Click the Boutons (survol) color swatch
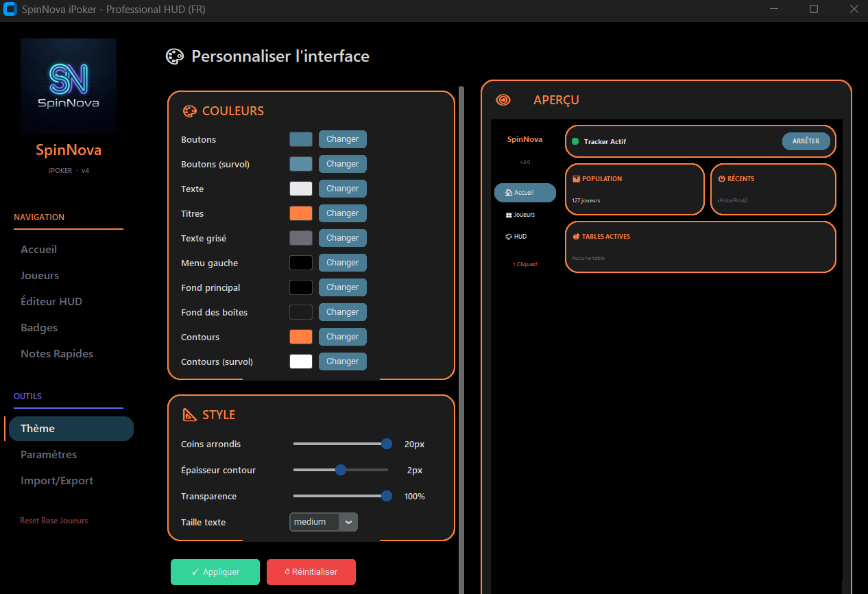The width and height of the screenshot is (868, 594). pos(301,164)
